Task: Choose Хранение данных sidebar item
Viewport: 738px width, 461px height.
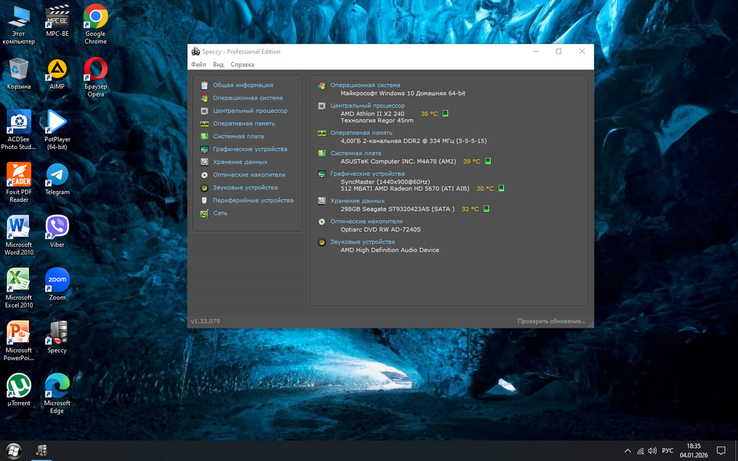Action: tap(240, 162)
